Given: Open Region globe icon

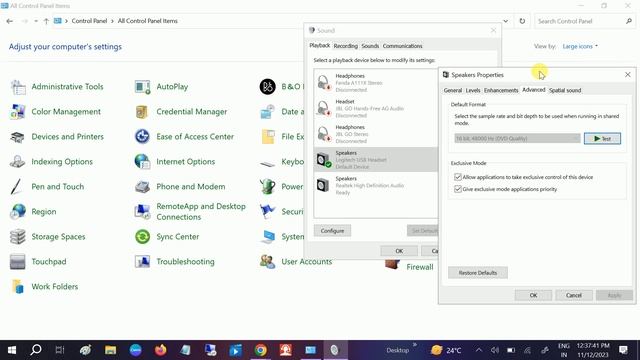Looking at the screenshot, I should point(18,211).
